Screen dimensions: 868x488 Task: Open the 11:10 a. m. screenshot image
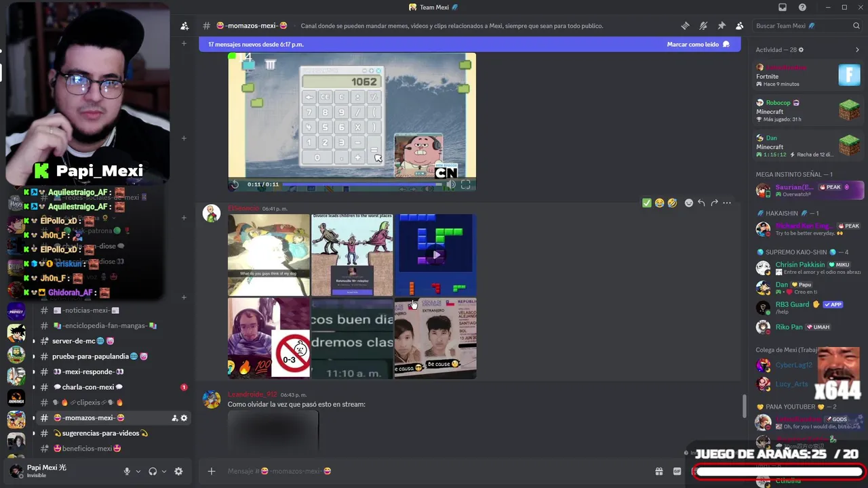point(352,338)
